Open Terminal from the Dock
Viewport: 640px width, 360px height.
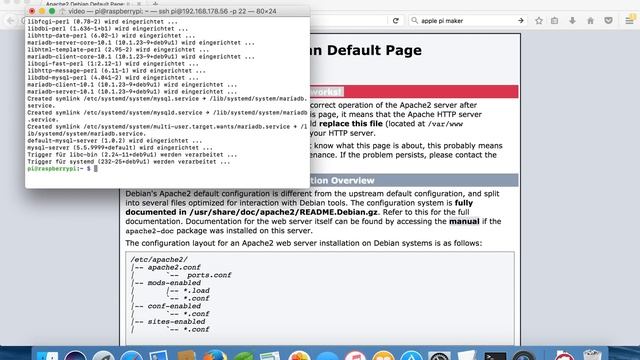[x=495, y=356]
